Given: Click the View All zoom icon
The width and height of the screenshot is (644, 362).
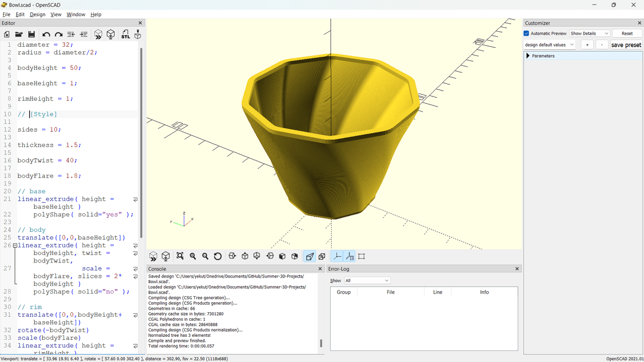Looking at the screenshot, I should pos(180,256).
